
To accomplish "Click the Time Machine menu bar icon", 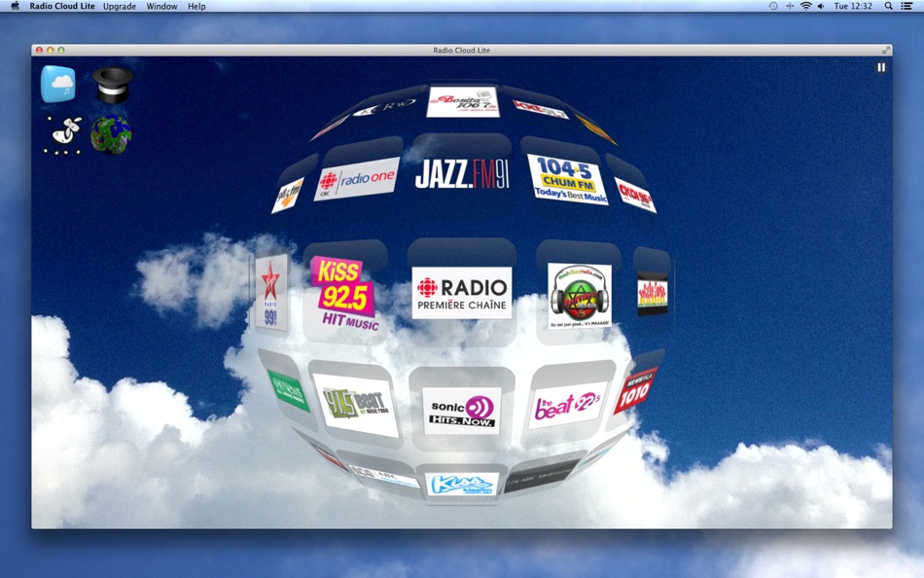I will (773, 6).
